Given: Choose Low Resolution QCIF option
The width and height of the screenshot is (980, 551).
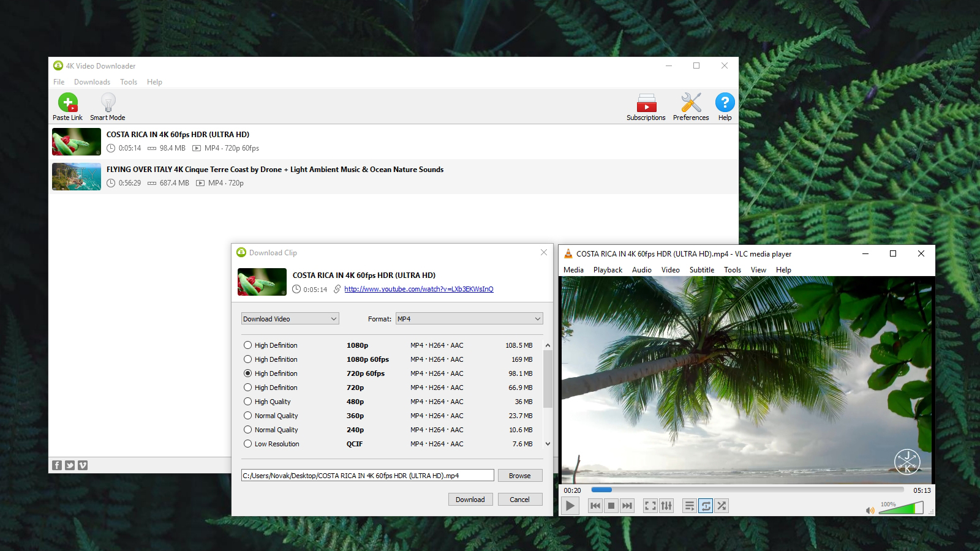Looking at the screenshot, I should (x=248, y=444).
